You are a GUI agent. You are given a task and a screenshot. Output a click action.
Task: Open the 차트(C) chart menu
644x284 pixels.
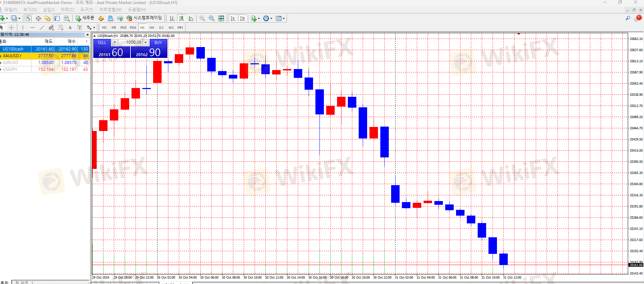coord(67,9)
